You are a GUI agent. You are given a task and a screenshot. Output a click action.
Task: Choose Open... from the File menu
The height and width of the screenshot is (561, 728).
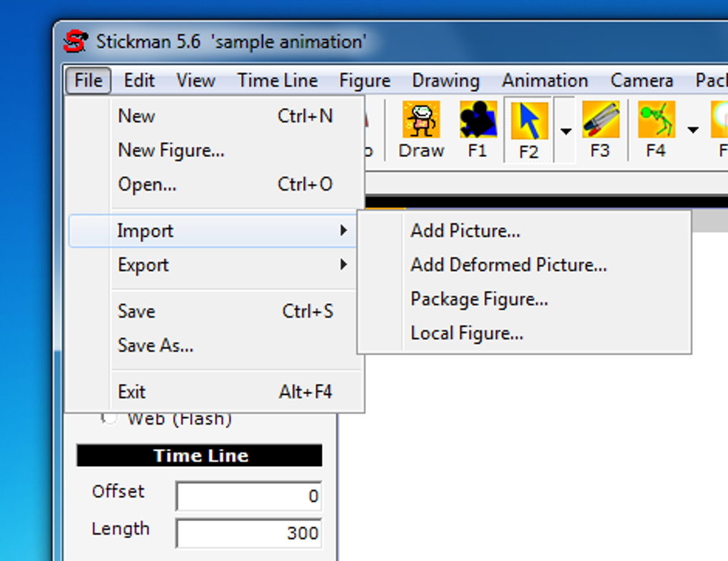215,184
